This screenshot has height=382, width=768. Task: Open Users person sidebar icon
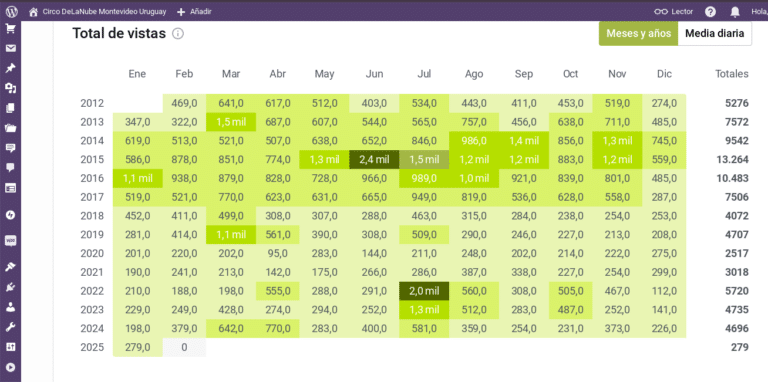click(x=10, y=307)
